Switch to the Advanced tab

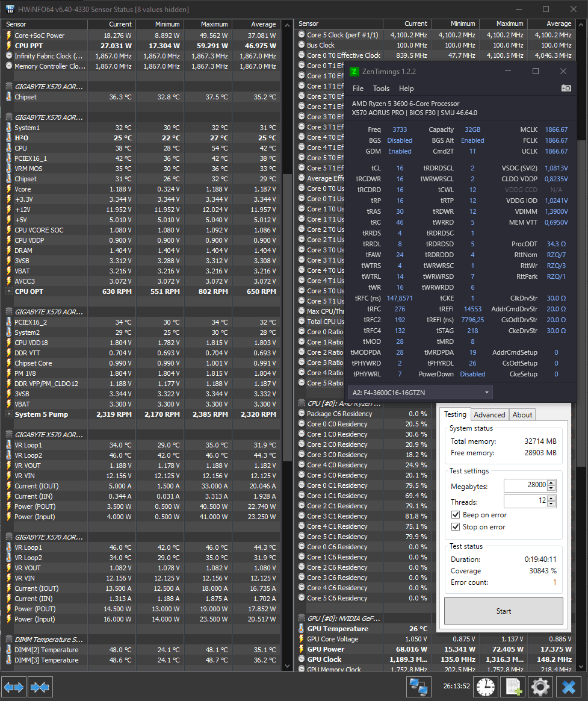[489, 415]
